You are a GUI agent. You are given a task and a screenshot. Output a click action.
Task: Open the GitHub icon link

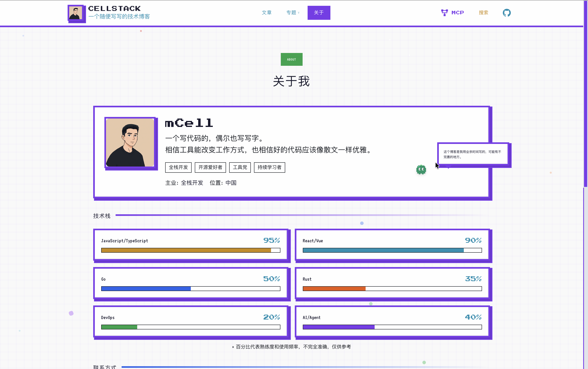[x=506, y=13]
